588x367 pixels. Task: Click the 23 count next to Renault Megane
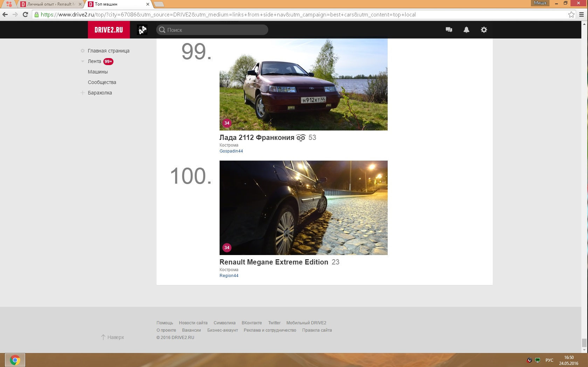coord(335,262)
